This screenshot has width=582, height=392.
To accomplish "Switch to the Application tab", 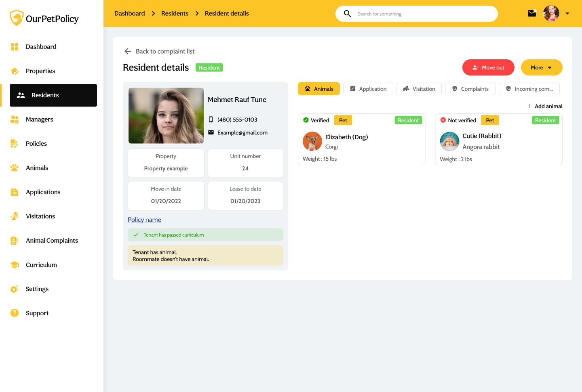I will pos(368,89).
